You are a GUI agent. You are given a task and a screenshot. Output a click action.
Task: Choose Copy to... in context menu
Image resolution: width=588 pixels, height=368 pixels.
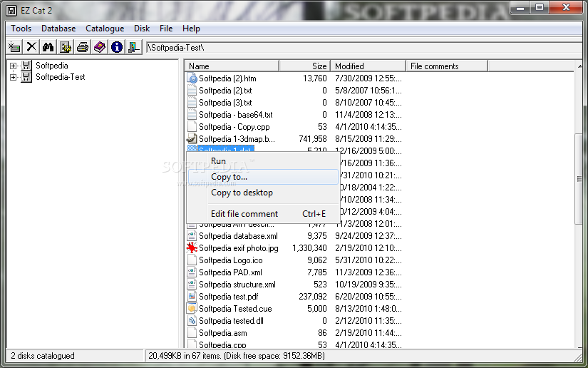pos(263,177)
